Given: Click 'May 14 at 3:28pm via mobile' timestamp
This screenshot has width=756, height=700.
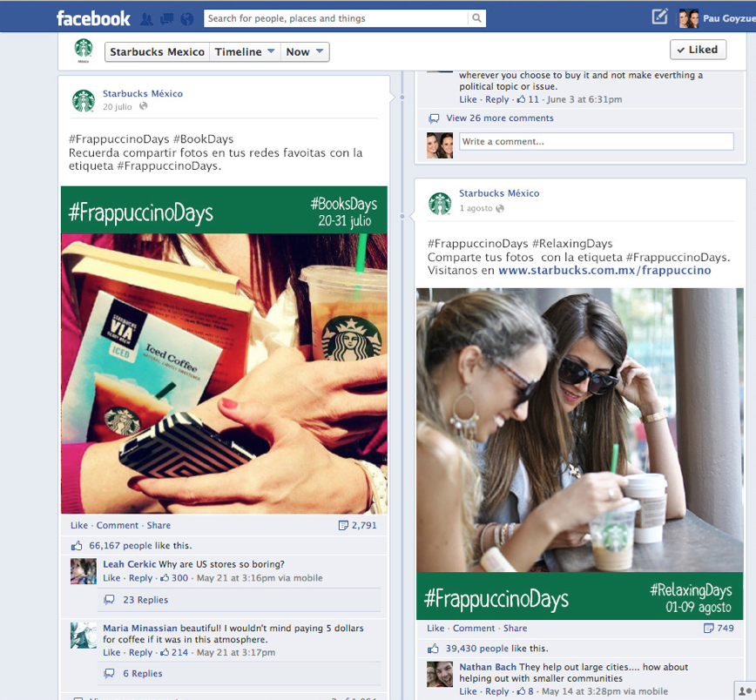Looking at the screenshot, I should [x=604, y=691].
